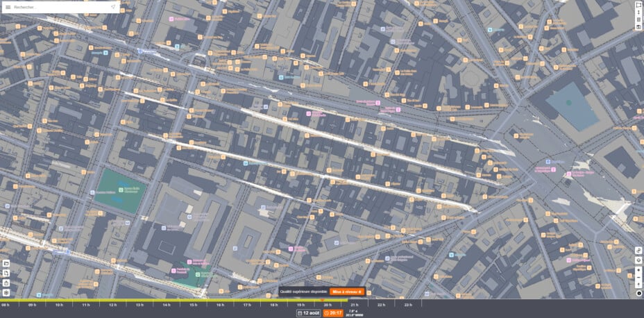
Task: Open the 20:17 time selector
Action: click(x=333, y=313)
